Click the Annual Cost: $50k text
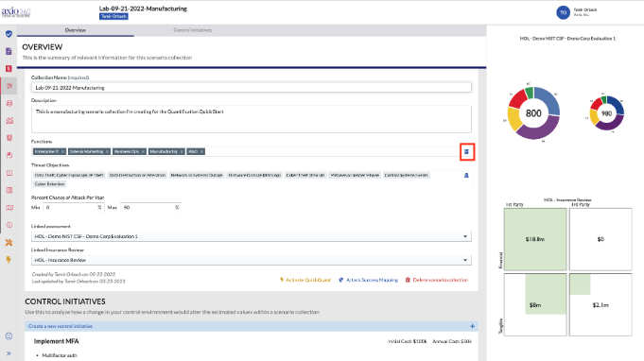The image size is (644, 361). [x=452, y=341]
